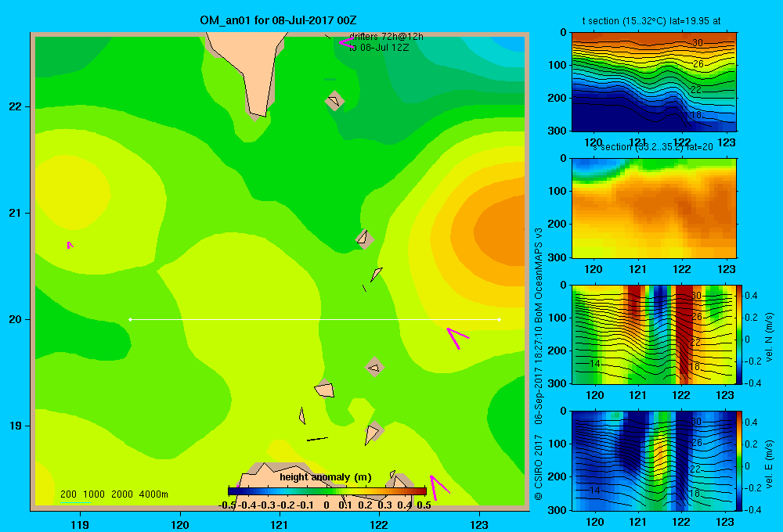783x532 pixels.
Task: Click the 'vel. N (m/s)' axis label
Action: point(769,337)
